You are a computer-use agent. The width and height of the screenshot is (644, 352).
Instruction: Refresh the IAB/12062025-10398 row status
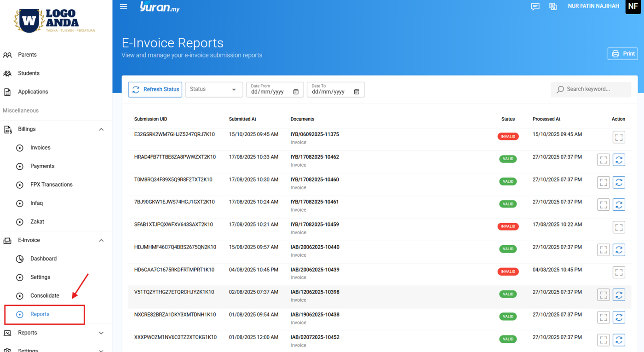point(619,294)
